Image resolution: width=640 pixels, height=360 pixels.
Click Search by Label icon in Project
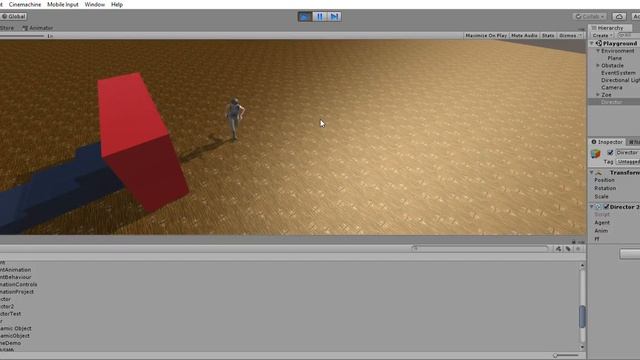[x=568, y=249]
